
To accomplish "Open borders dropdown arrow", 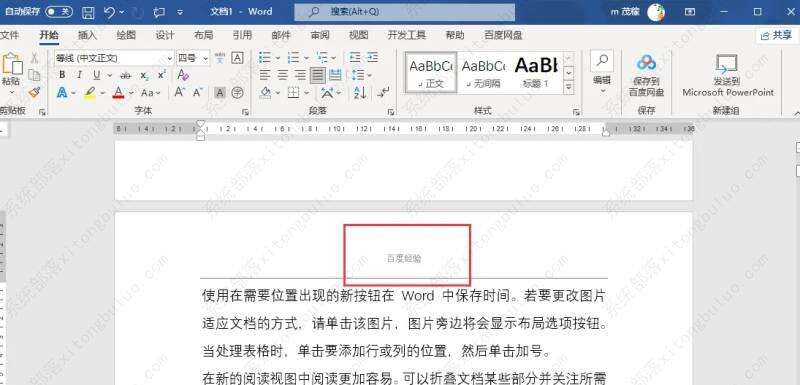I will [306, 93].
